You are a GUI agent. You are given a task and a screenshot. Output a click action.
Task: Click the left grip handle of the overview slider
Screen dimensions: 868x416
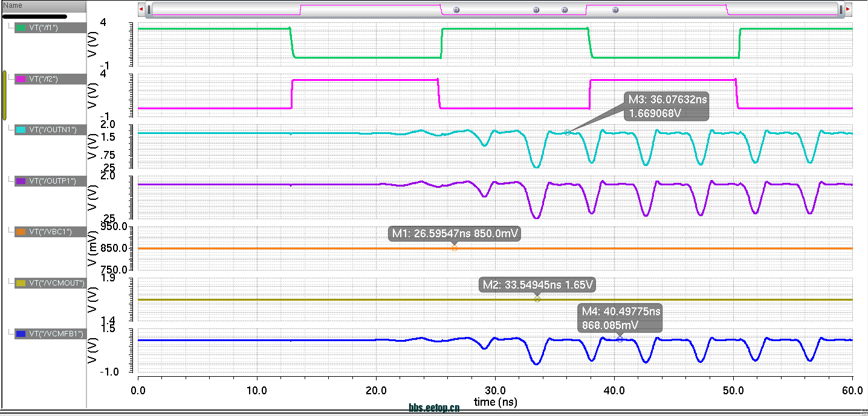coord(149,10)
